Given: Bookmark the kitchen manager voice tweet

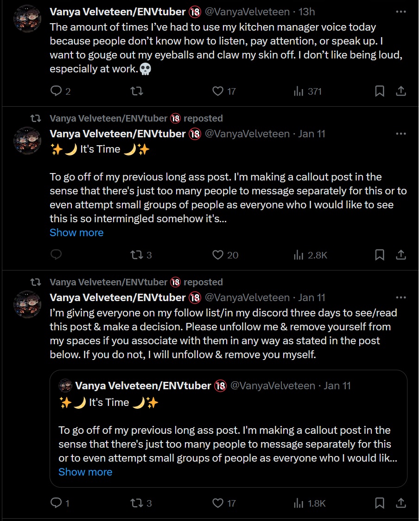Looking at the screenshot, I should [380, 91].
